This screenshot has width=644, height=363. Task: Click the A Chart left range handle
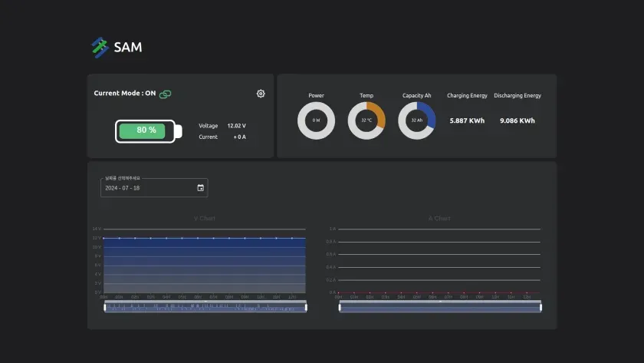coord(340,307)
